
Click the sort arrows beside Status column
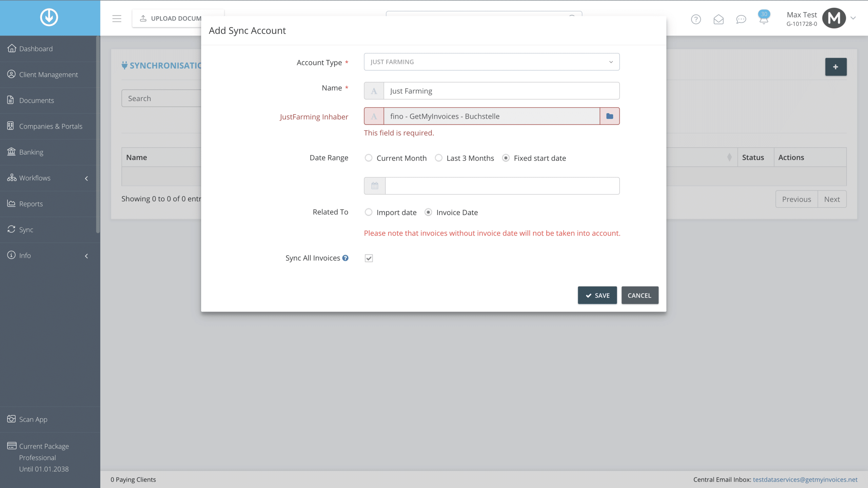click(729, 157)
